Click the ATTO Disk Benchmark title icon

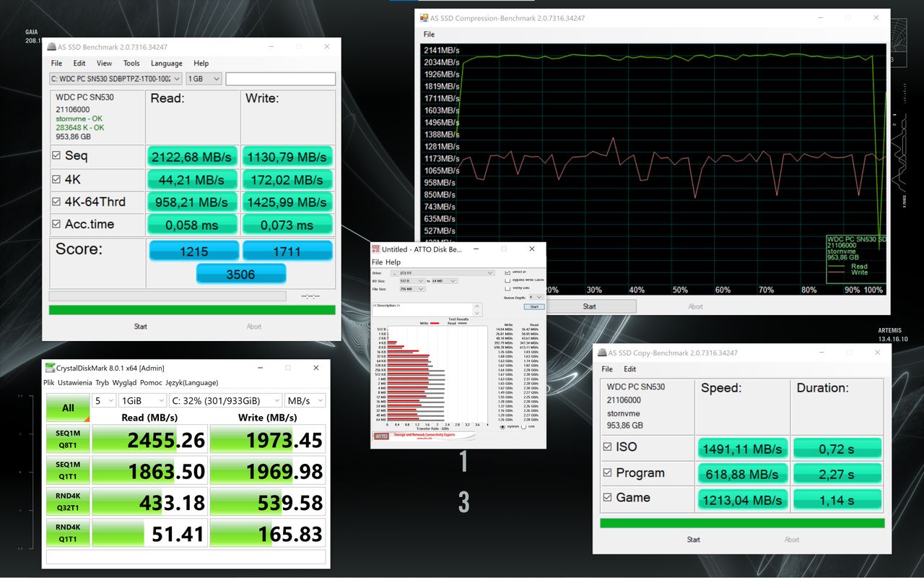[x=376, y=249]
